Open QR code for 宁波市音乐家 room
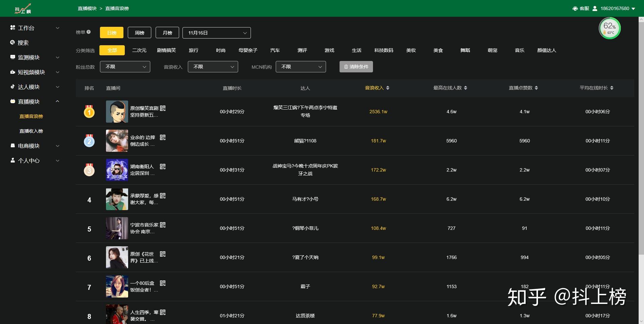 [x=163, y=225]
